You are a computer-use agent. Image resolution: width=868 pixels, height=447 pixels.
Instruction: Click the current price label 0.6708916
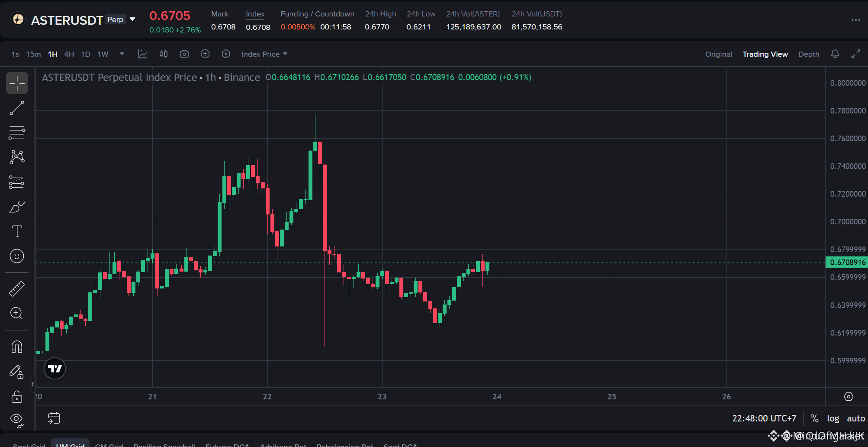pyautogui.click(x=847, y=262)
